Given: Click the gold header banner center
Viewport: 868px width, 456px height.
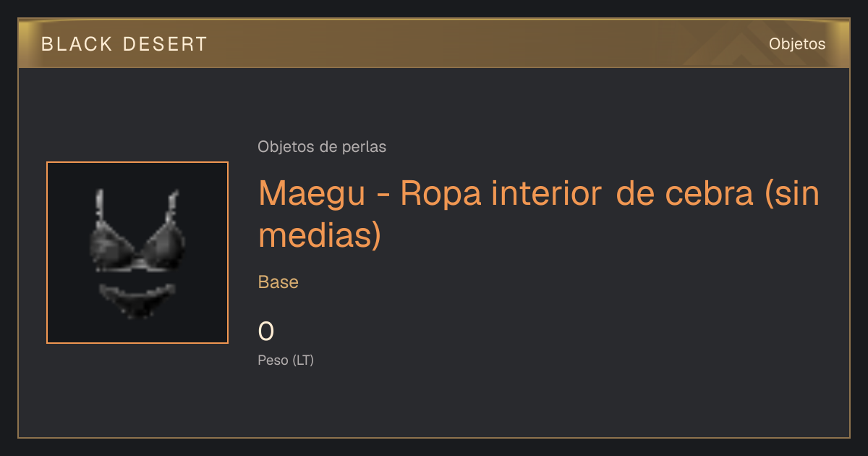Looking at the screenshot, I should click(x=434, y=43).
